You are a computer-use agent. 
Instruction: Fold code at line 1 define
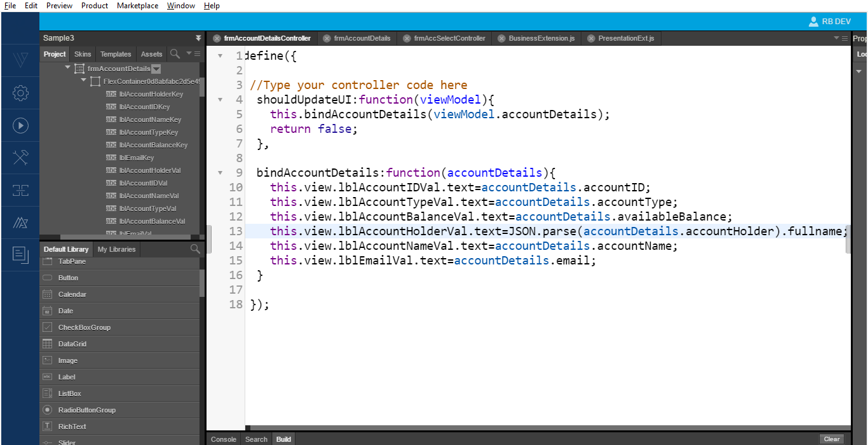click(220, 56)
